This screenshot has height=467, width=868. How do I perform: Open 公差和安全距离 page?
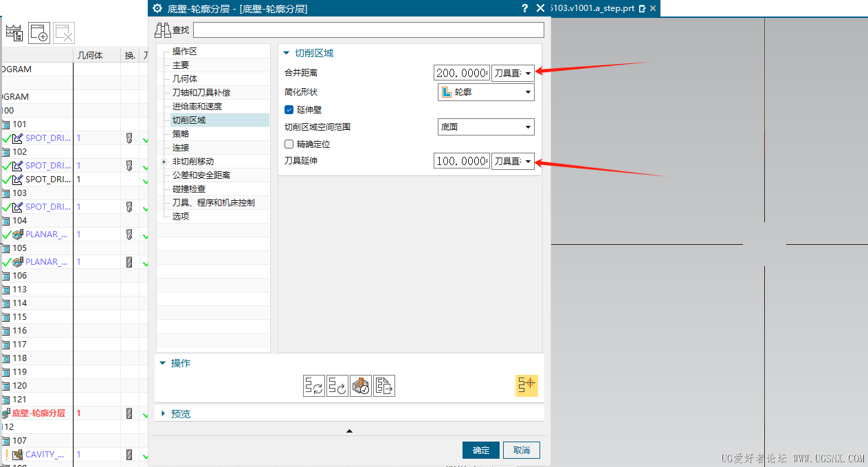[201, 175]
